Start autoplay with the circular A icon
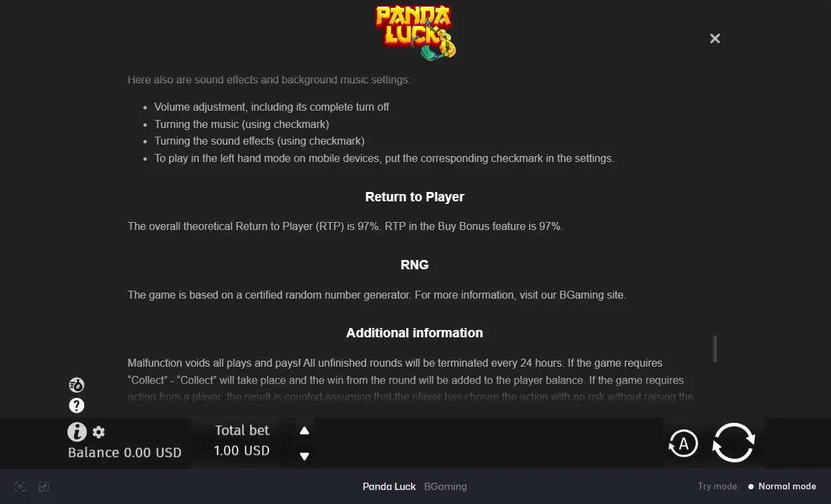Image resolution: width=831 pixels, height=504 pixels. tap(684, 443)
